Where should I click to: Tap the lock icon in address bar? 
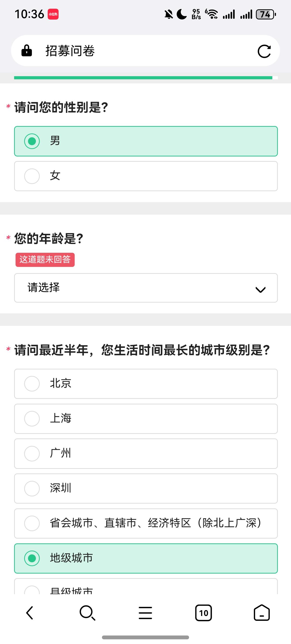click(x=27, y=51)
